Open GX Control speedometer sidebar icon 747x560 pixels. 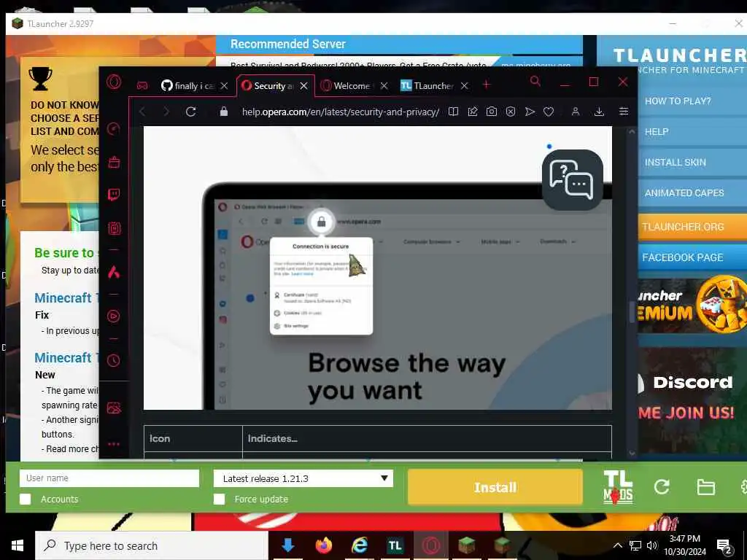[114, 128]
